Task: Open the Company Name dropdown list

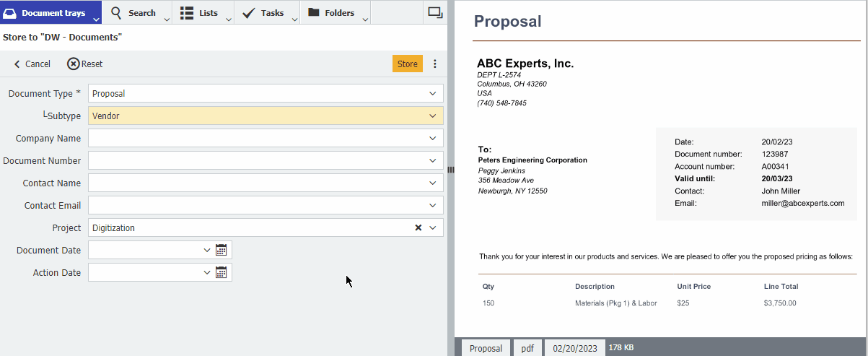Action: (x=432, y=138)
